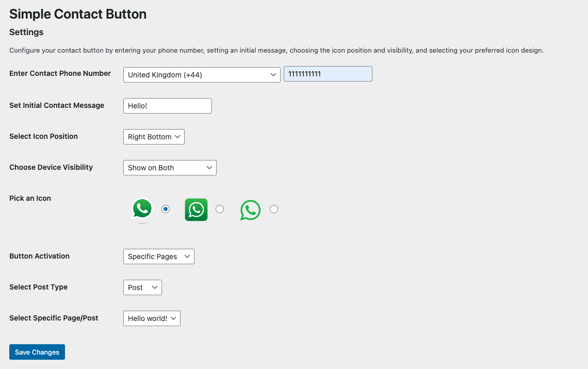Viewport: 588px width, 369px height.
Task: Click the square green WhatsApp icon
Action: click(196, 210)
